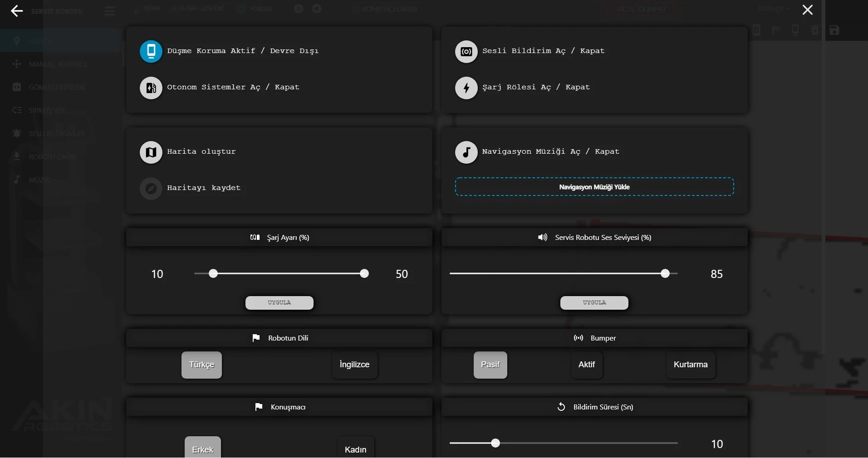
Task: Click the Bildirim Süresi slider handle
Action: click(x=495, y=443)
